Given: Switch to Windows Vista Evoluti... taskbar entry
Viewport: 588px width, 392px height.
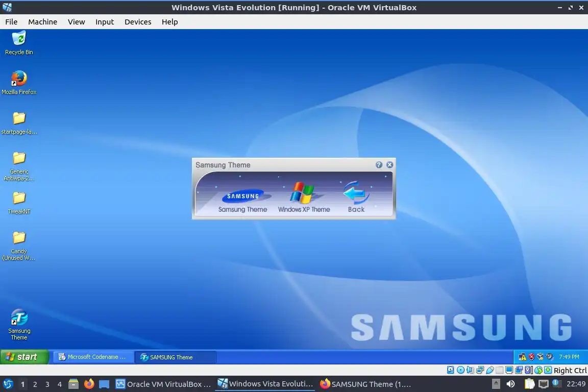Looking at the screenshot, I should coord(265,384).
